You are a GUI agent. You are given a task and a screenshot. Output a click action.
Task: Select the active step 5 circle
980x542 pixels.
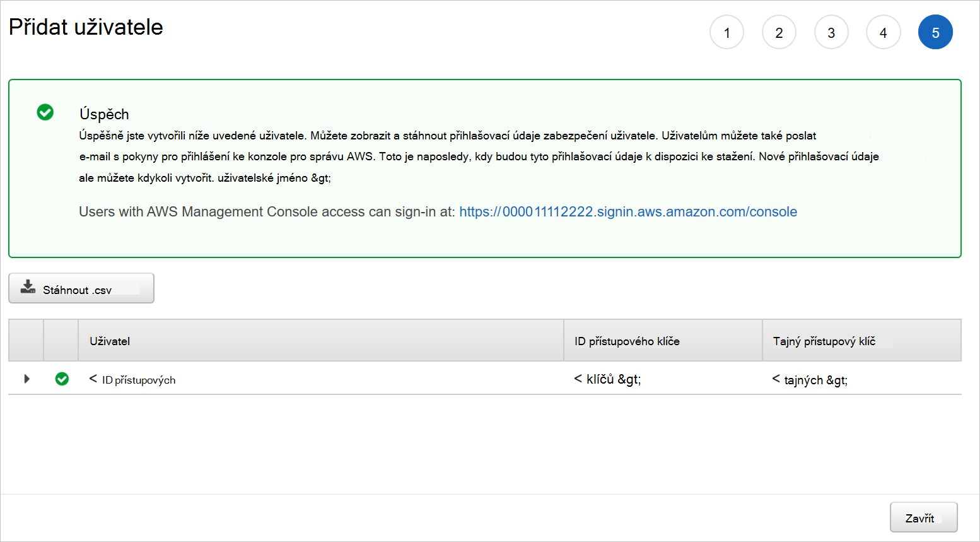(x=935, y=32)
